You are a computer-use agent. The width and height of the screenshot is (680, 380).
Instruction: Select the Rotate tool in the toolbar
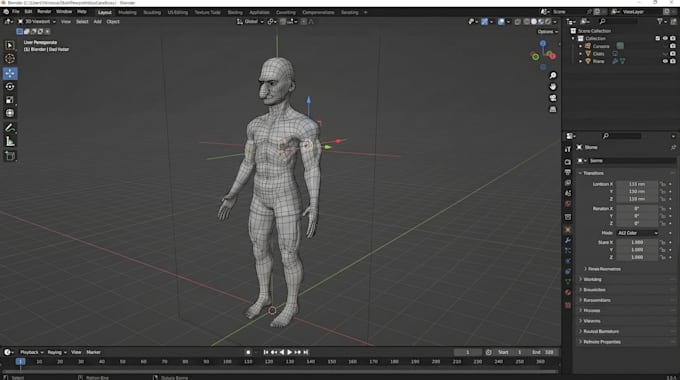pyautogui.click(x=10, y=86)
